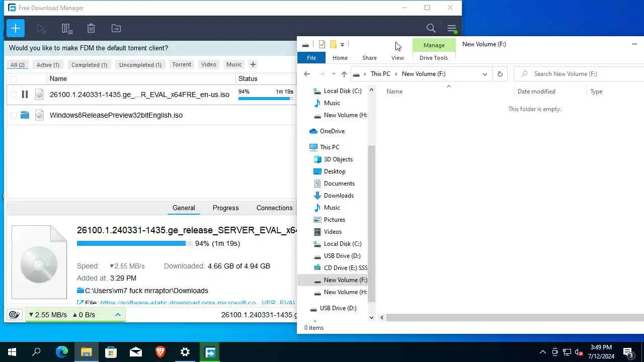644x362 pixels.
Task: Click the Manage contextual tab header
Action: tap(434, 45)
